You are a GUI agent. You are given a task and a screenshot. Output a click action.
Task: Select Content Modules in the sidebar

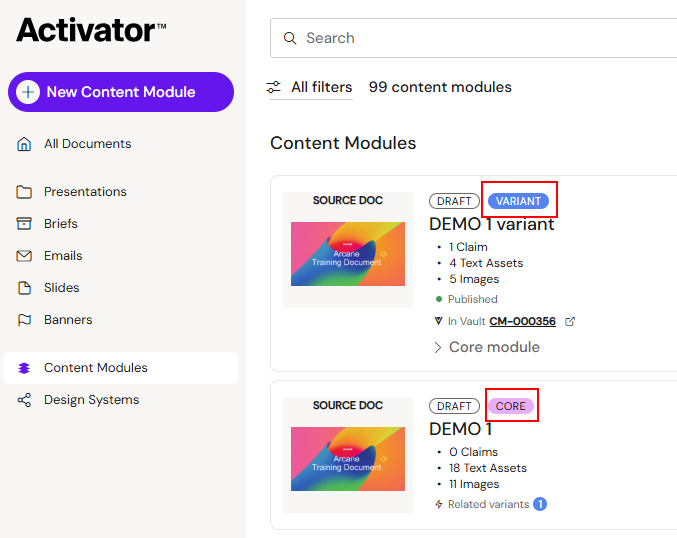click(121, 368)
